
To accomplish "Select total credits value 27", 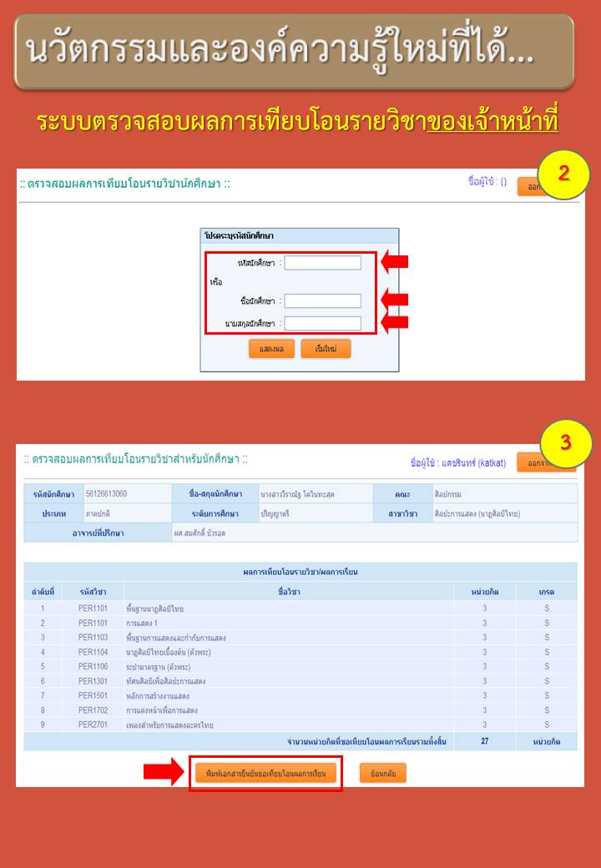I will [485, 740].
